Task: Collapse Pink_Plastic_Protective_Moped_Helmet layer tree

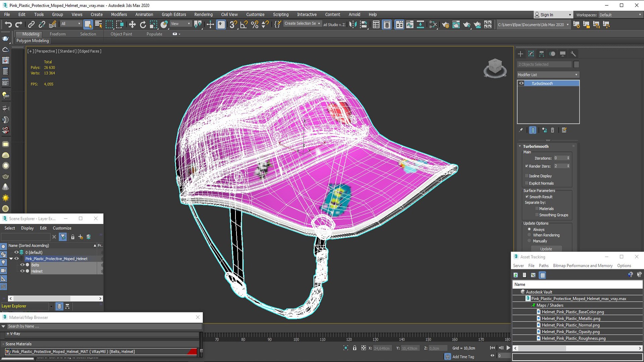Action: (x=11, y=259)
